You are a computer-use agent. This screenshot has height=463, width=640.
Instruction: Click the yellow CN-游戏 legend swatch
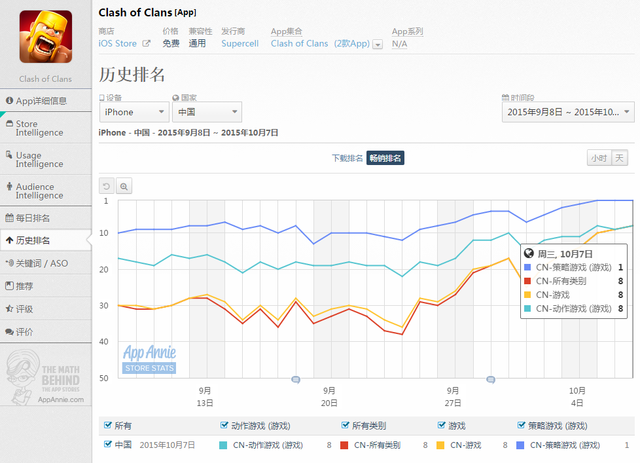coord(440,445)
